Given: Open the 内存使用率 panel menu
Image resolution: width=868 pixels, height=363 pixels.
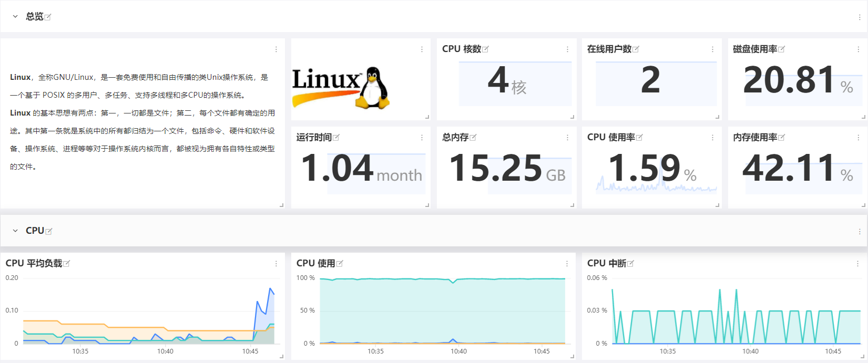Looking at the screenshot, I should (859, 138).
